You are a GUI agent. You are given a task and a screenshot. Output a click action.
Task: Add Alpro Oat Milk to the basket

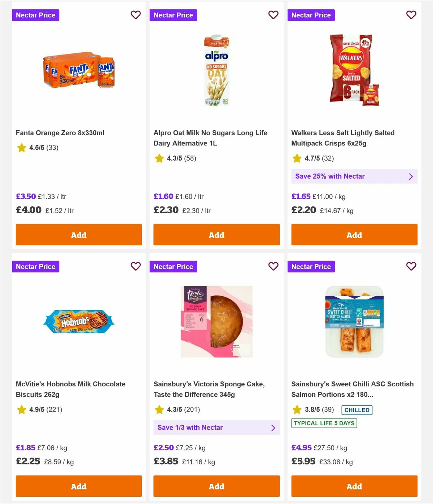[x=216, y=235]
